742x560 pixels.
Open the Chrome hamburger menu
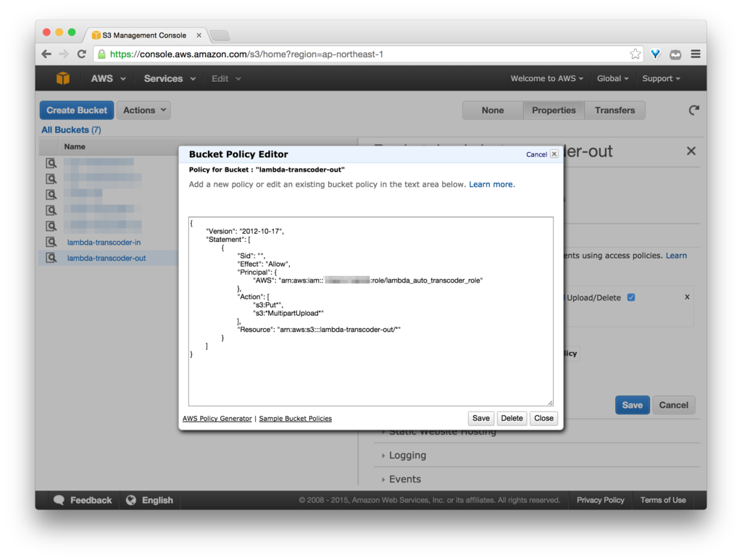pos(695,54)
